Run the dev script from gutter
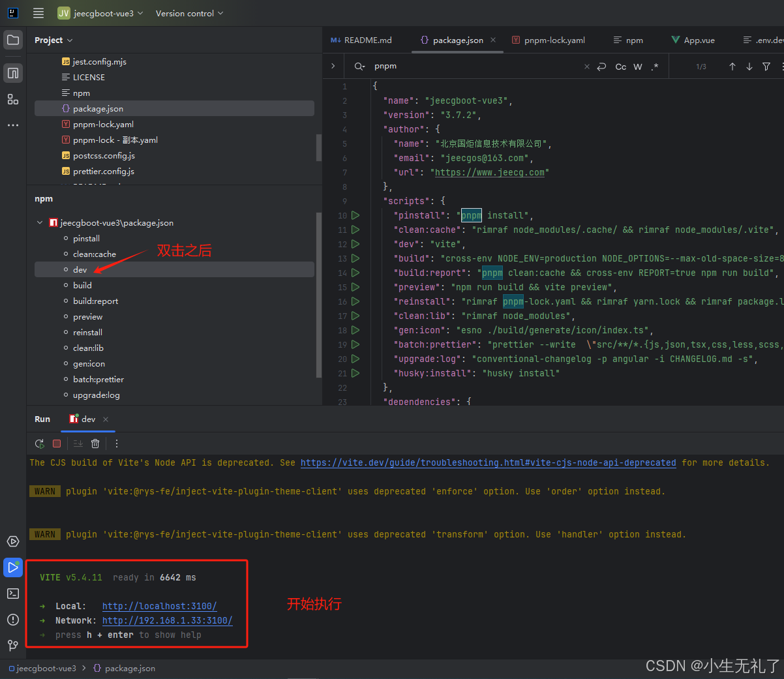784x679 pixels. (355, 244)
